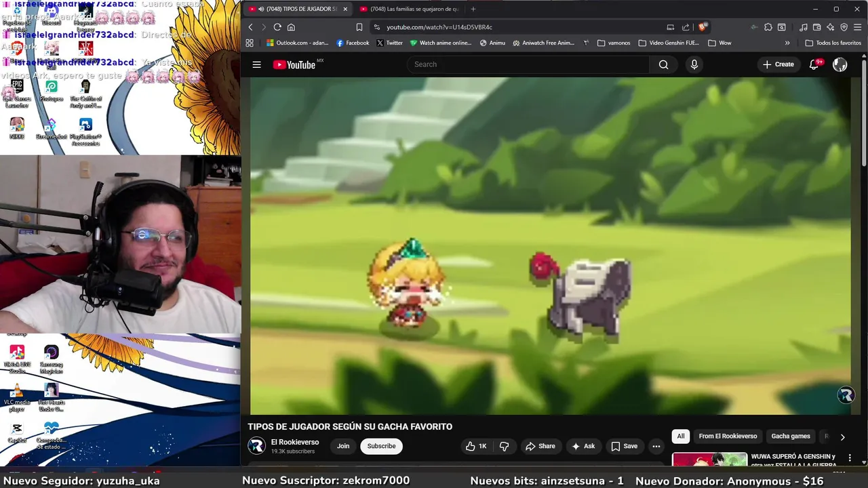Open the browser home page icon
868x488 pixels.
point(291,27)
